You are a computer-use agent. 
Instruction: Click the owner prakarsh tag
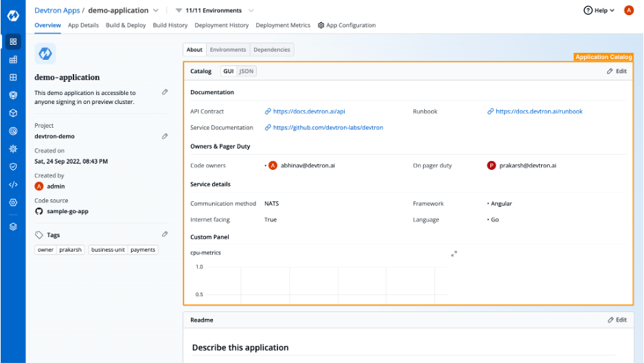point(60,250)
